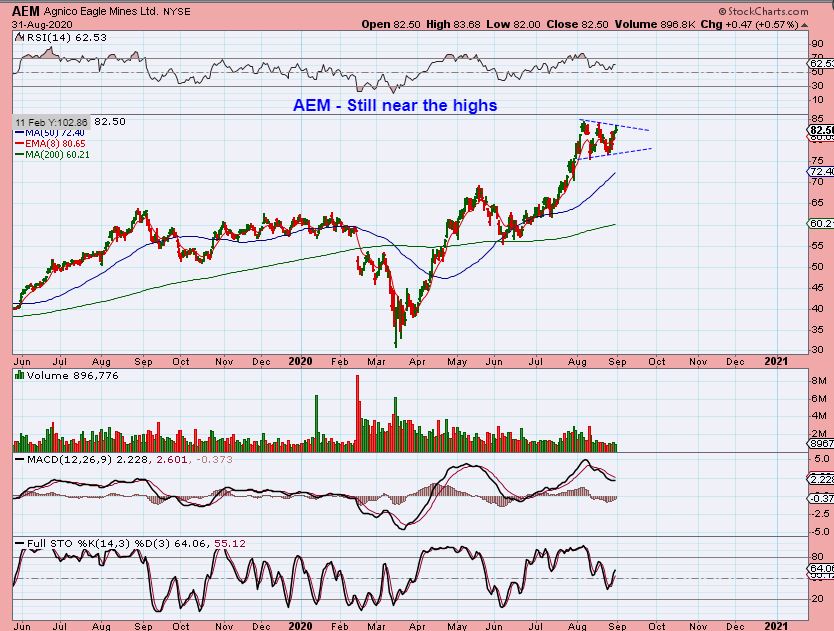Click the 90 RSI axis label

(817, 44)
